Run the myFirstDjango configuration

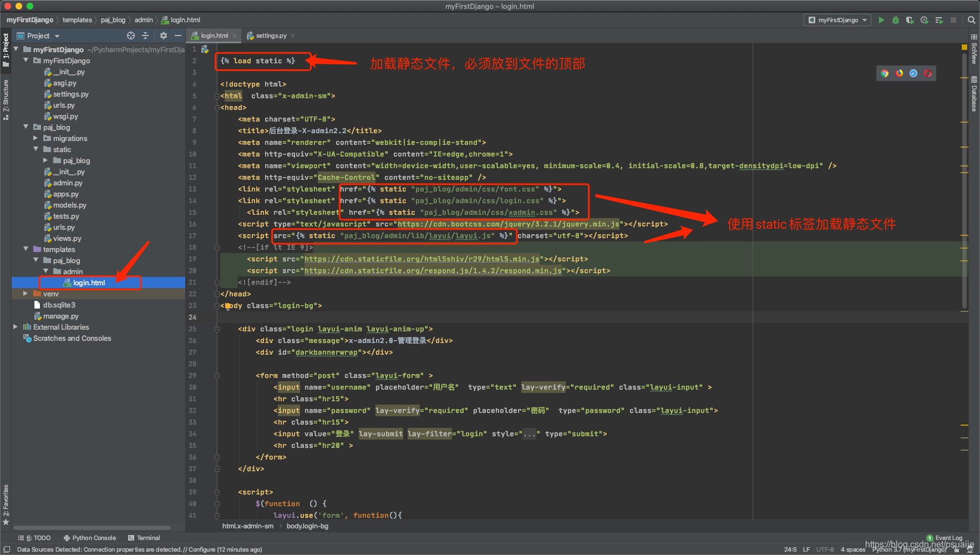tap(881, 20)
